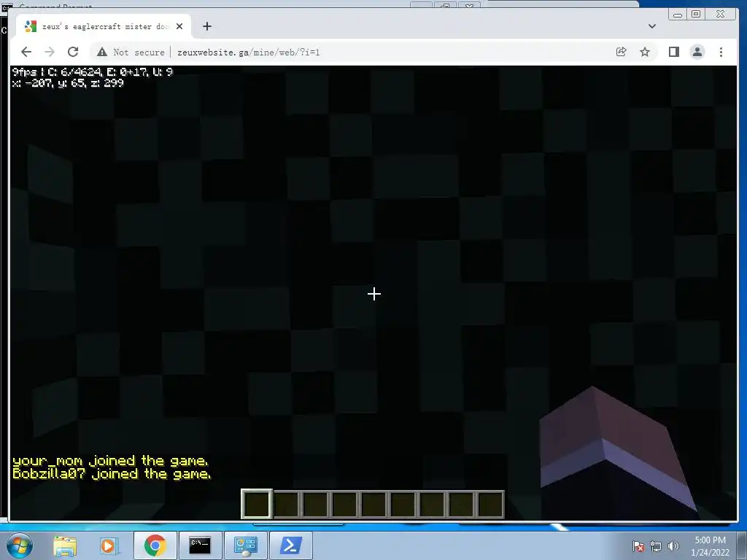Select the zeux's eaglercraft tab

coord(104,26)
